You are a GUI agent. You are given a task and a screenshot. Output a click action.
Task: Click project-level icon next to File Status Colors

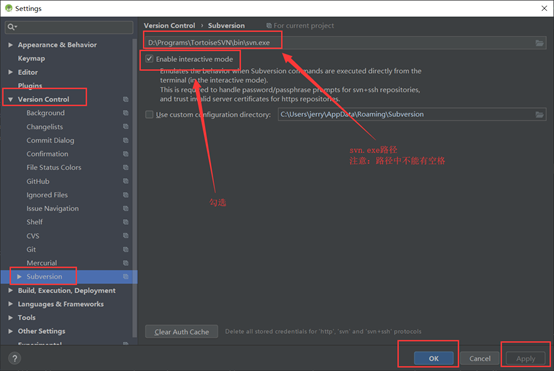point(125,167)
